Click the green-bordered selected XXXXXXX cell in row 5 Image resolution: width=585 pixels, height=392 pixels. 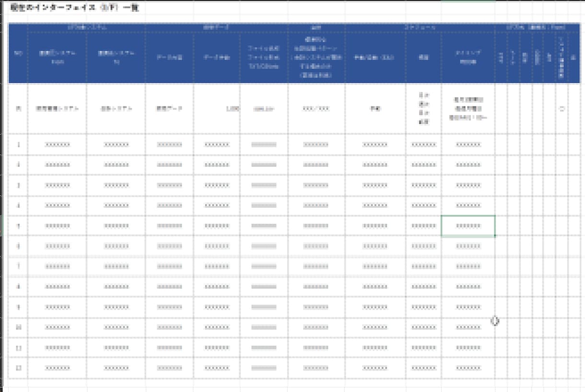tap(468, 226)
